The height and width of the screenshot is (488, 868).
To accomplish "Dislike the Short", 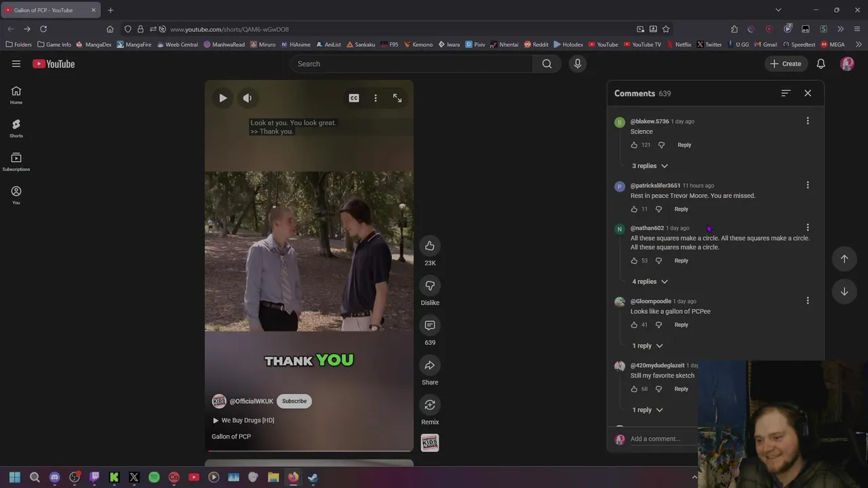I will (430, 285).
